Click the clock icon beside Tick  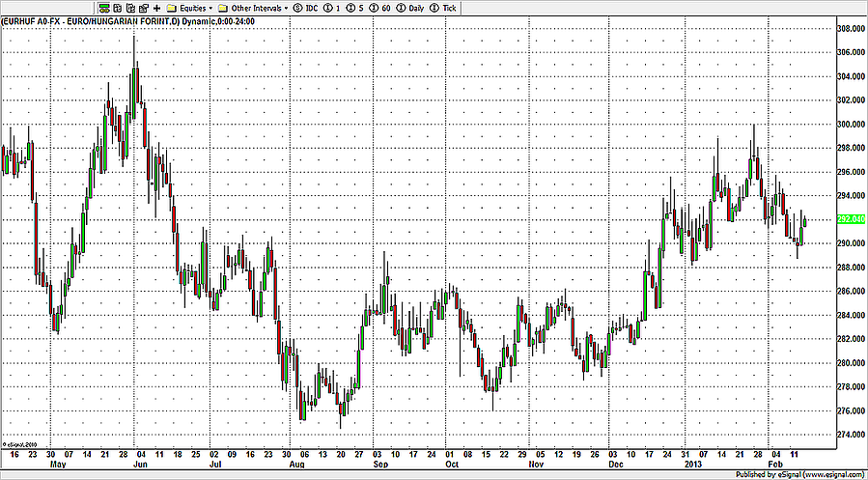point(435,7)
